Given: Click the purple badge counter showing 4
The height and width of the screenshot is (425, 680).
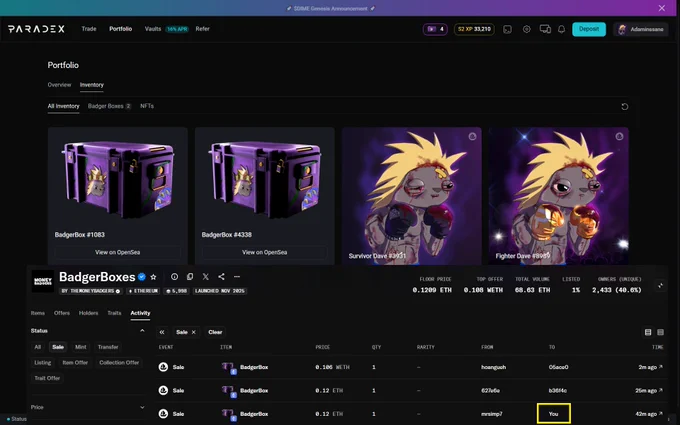Looking at the screenshot, I should [x=435, y=29].
